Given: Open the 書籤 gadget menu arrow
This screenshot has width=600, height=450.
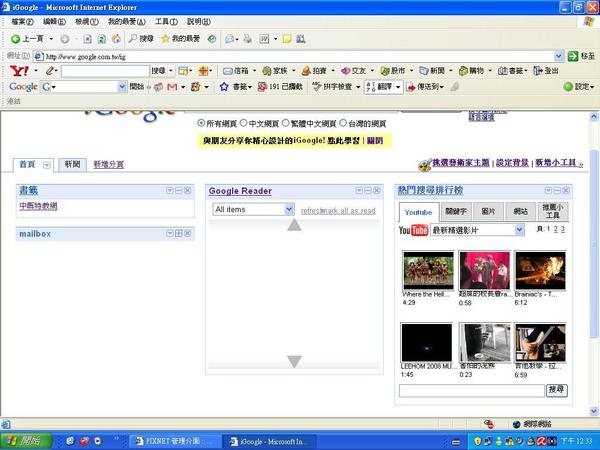Looking at the screenshot, I should click(170, 191).
